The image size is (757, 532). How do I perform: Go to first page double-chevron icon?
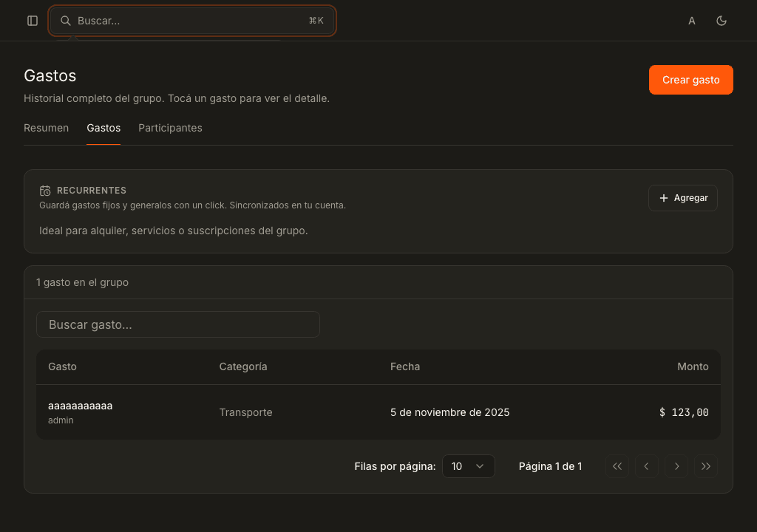point(617,466)
